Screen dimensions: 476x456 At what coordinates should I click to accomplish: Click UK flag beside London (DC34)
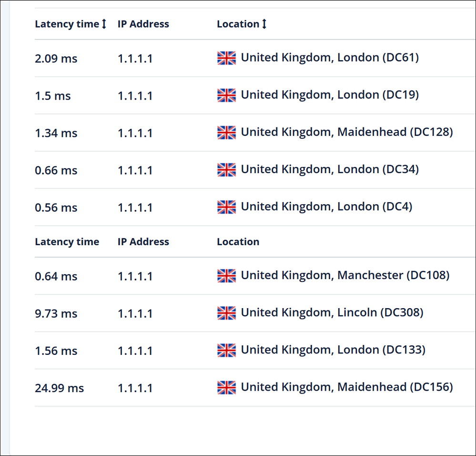[226, 170]
